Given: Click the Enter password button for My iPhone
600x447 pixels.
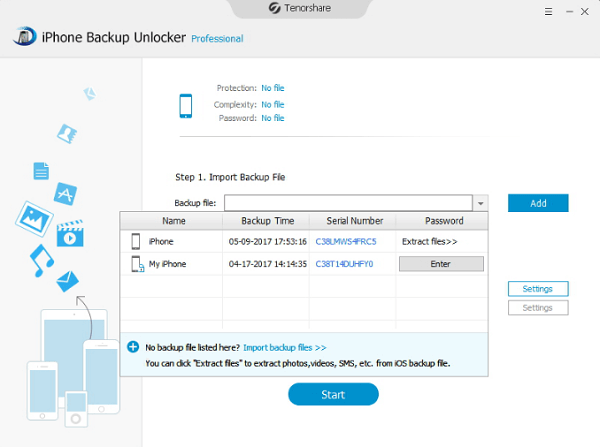Looking at the screenshot, I should click(x=441, y=264).
